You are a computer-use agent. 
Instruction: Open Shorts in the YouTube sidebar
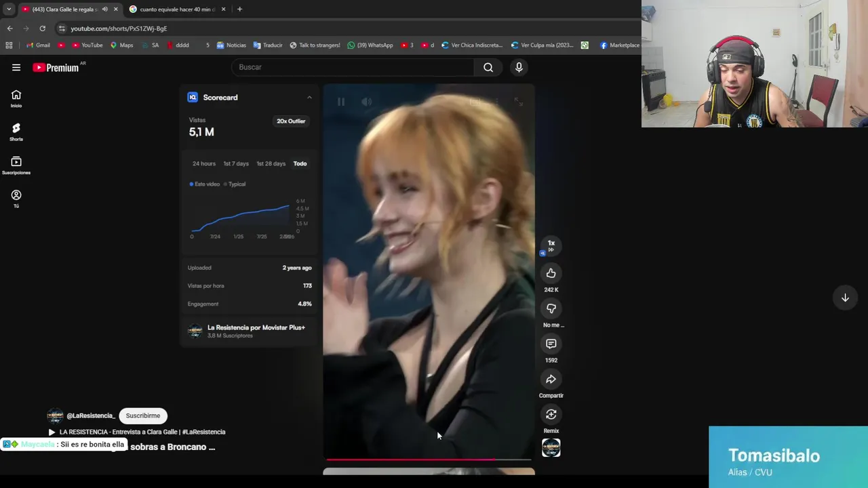tap(16, 131)
